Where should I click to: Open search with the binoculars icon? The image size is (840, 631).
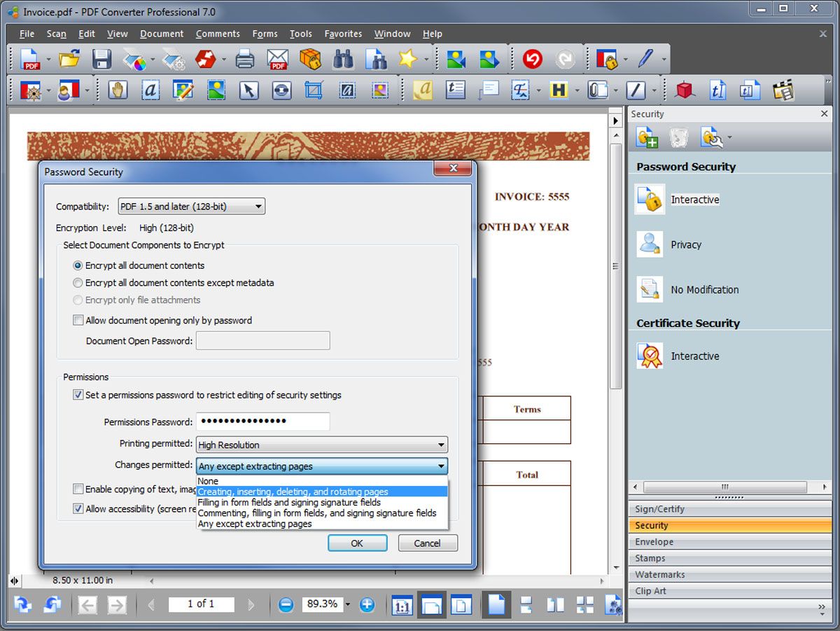point(343,59)
